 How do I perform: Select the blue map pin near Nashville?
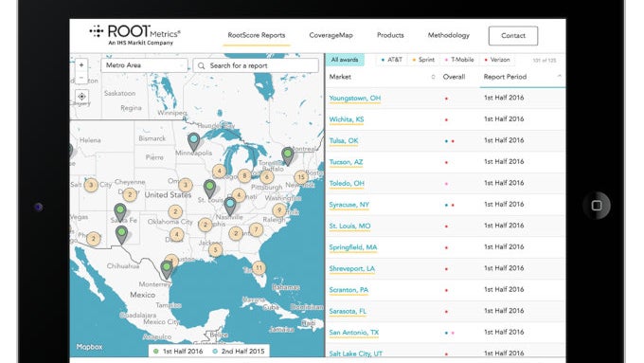click(230, 206)
